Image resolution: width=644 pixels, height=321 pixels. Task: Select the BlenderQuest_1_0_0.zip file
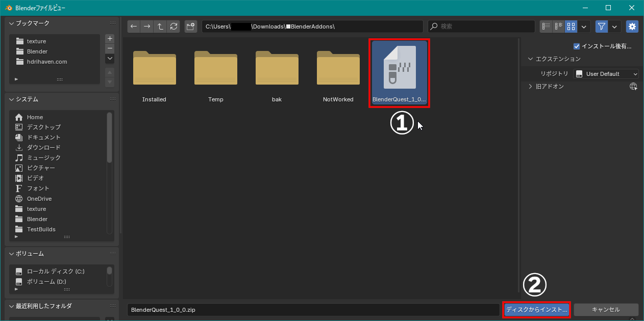(399, 71)
